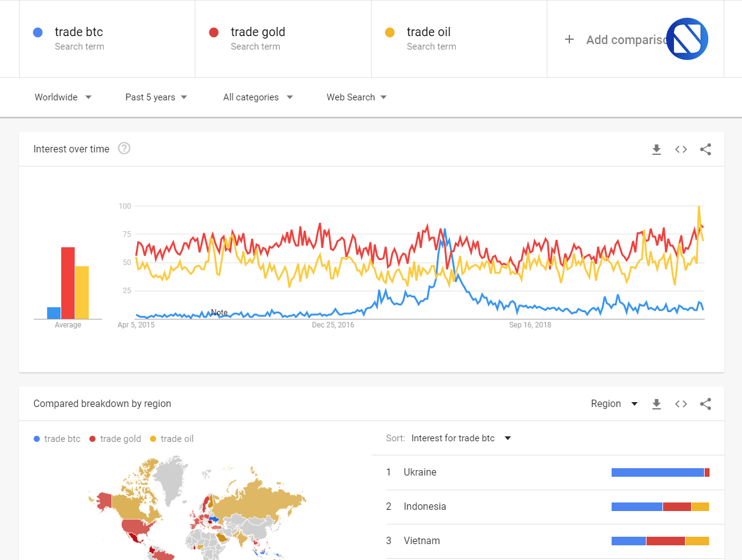The height and width of the screenshot is (560, 742).
Task: Open embed code for Interest over time
Action: point(681,149)
